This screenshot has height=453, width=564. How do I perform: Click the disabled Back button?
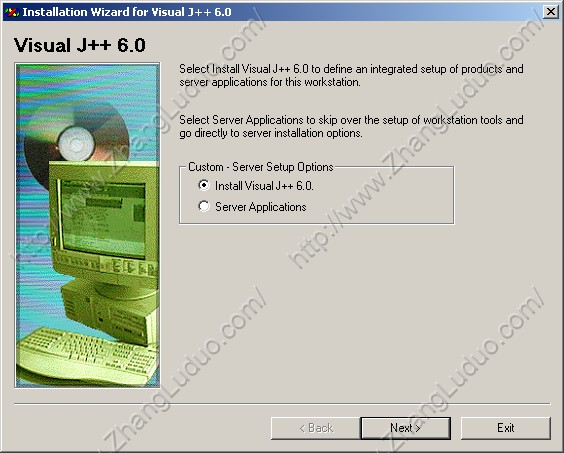click(x=315, y=428)
